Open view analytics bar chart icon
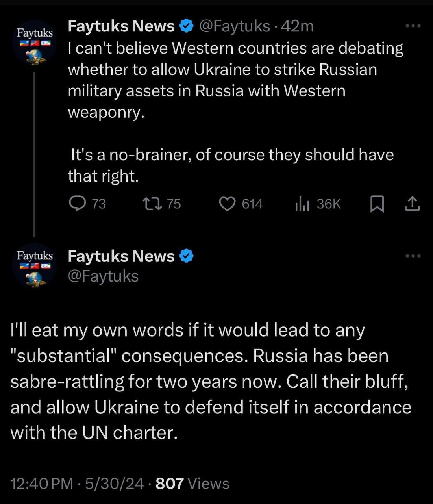Image resolution: width=433 pixels, height=504 pixels. click(x=302, y=204)
